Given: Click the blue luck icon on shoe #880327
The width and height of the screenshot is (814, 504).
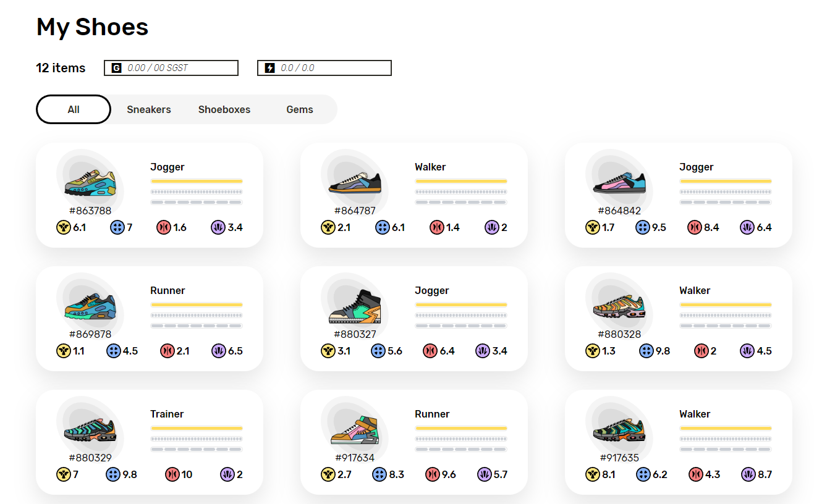Looking at the screenshot, I should (x=378, y=351).
